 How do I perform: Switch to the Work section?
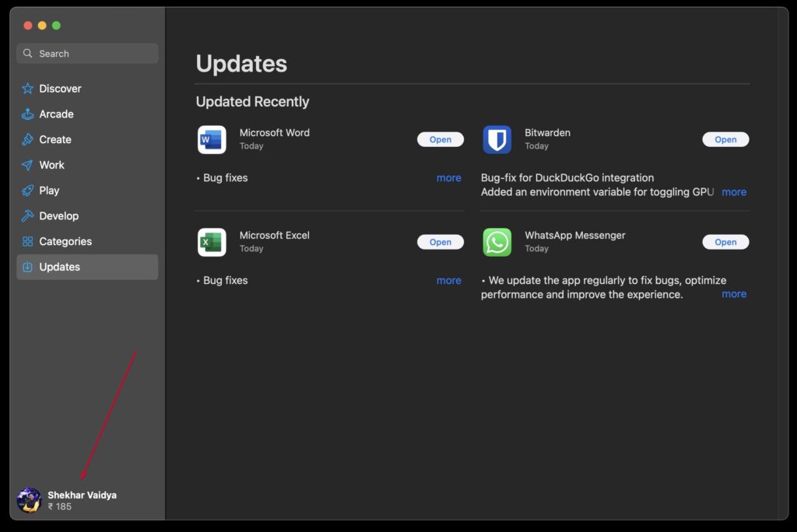click(51, 165)
